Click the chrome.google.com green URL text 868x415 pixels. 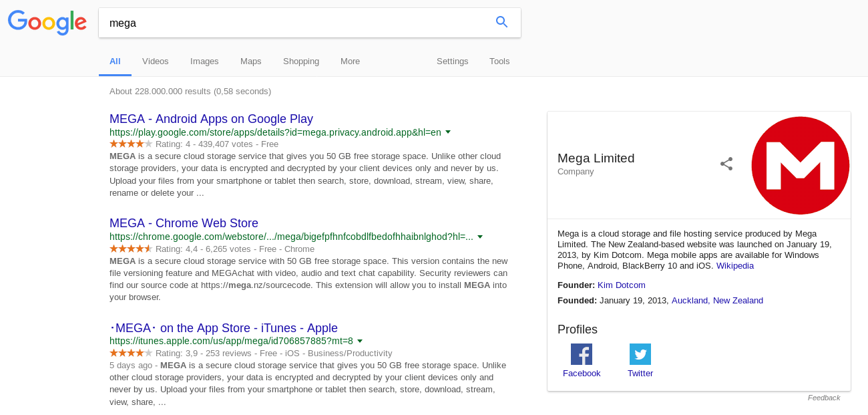coord(291,237)
